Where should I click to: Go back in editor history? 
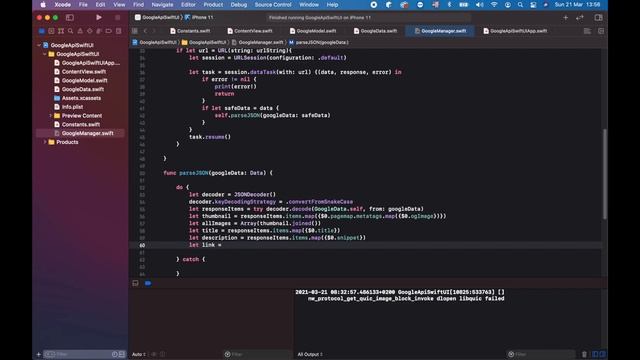pos(145,31)
